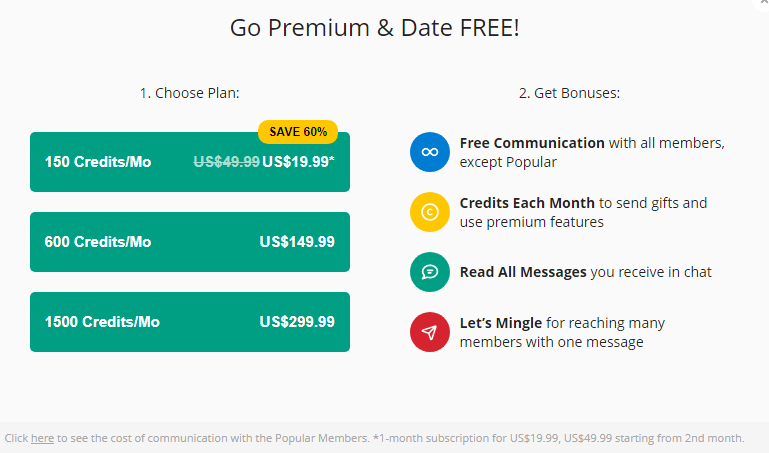
Task: Click the 'Read All Messages' bonus text
Action: [523, 272]
